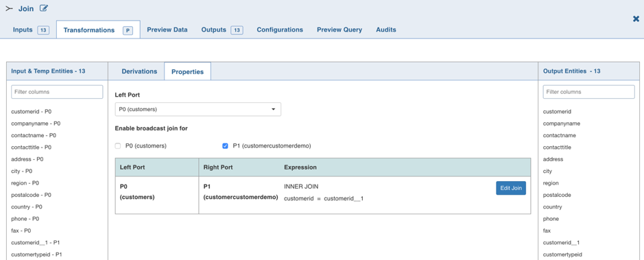This screenshot has width=644, height=260.
Task: Close the Join panel with the X icon
Action: 636,19
